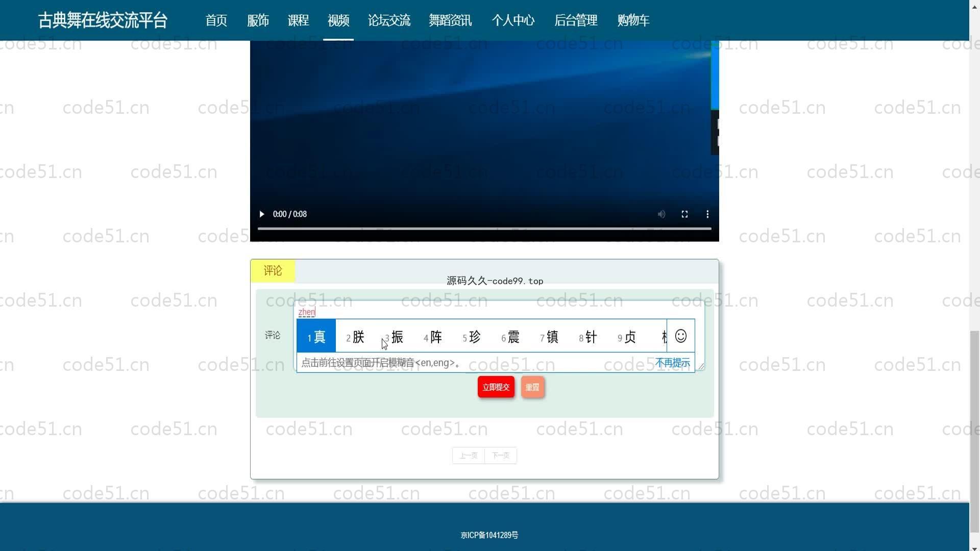Select candidate 3 振

[x=394, y=337]
